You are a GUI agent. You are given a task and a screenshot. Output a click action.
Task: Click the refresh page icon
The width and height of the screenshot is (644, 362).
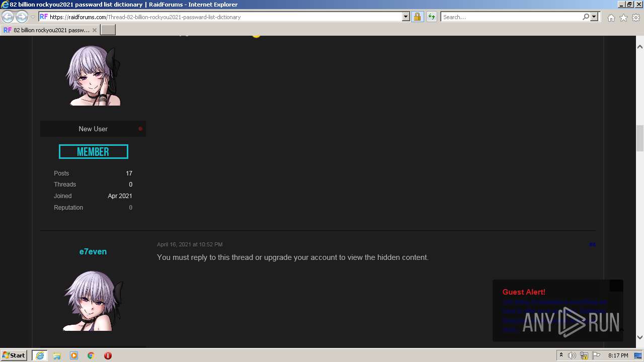pyautogui.click(x=431, y=17)
